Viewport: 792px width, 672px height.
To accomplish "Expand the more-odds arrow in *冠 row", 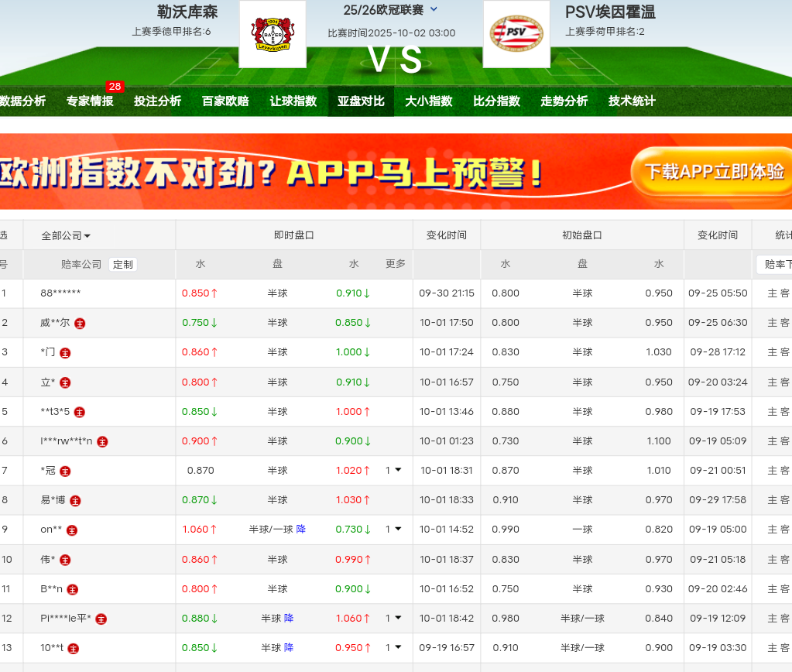I will click(x=398, y=470).
